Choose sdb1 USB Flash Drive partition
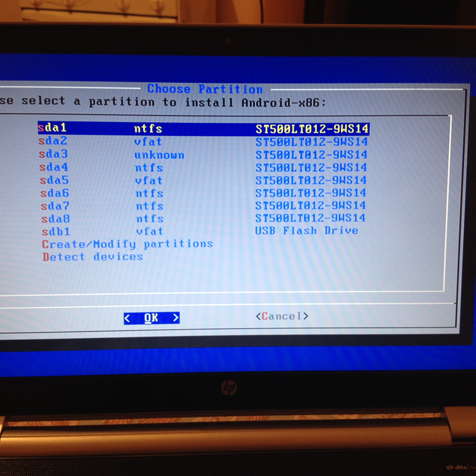The width and height of the screenshot is (476, 476). pos(200,231)
